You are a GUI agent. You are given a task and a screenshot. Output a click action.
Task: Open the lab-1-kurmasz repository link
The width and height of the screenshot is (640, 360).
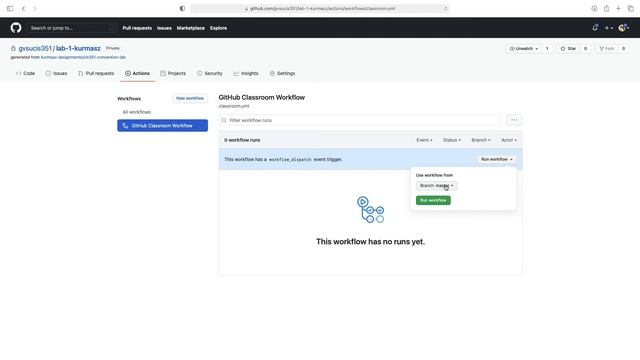[78, 48]
